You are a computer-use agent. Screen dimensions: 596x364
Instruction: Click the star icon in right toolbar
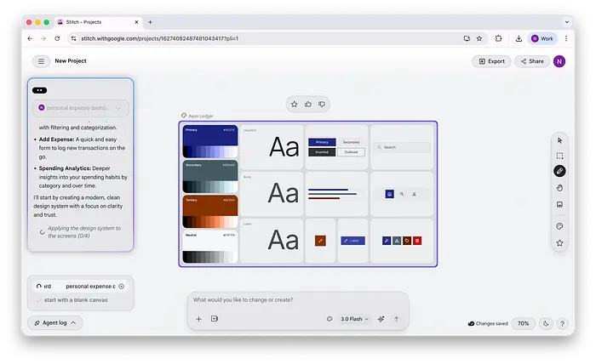pyautogui.click(x=559, y=243)
